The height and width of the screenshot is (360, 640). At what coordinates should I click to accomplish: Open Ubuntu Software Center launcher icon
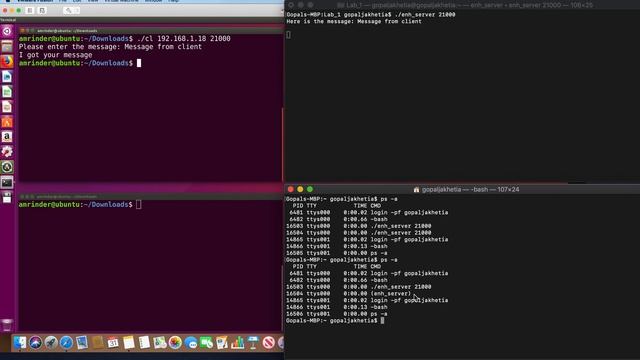(7, 122)
